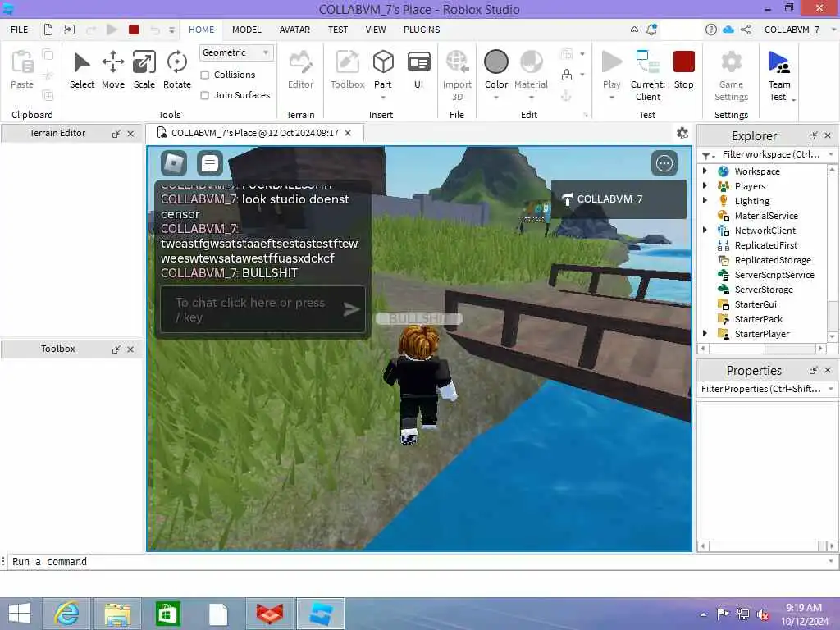Open the Store app in taskbar
Image resolution: width=840 pixels, height=630 pixels.
click(x=167, y=614)
